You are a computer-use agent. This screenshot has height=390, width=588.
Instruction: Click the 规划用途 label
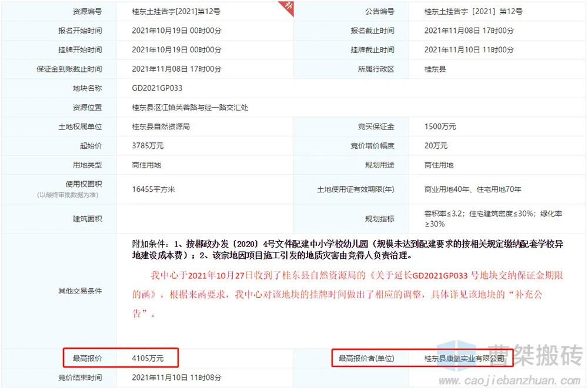[x=380, y=165]
